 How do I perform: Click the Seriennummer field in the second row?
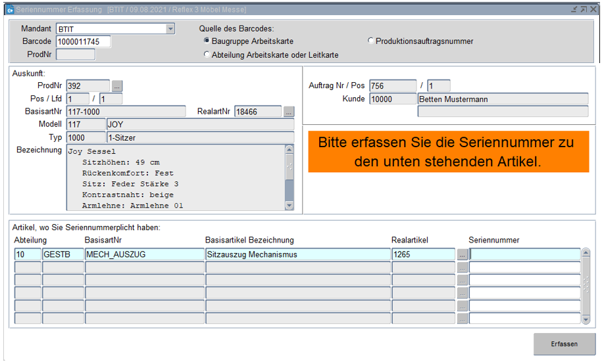coord(524,267)
